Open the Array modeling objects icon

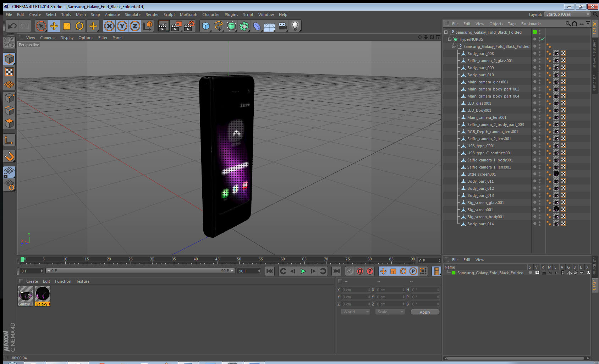coord(244,26)
